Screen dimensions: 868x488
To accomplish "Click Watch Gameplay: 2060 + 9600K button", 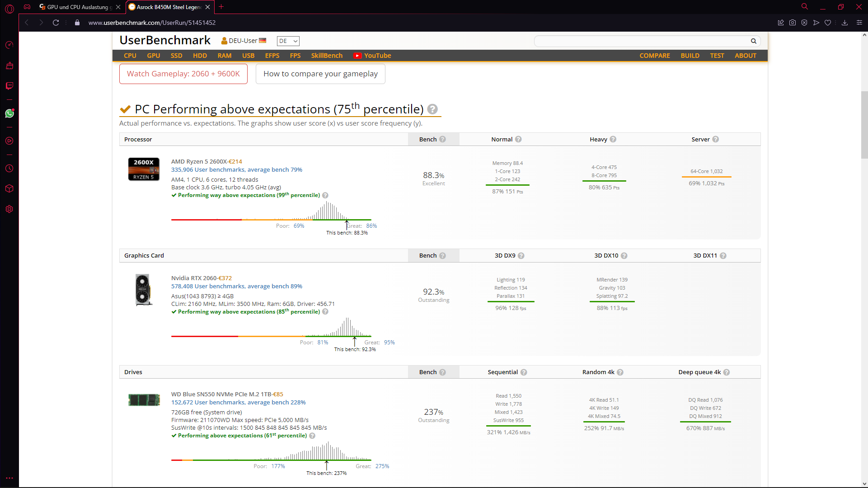I will coord(183,74).
